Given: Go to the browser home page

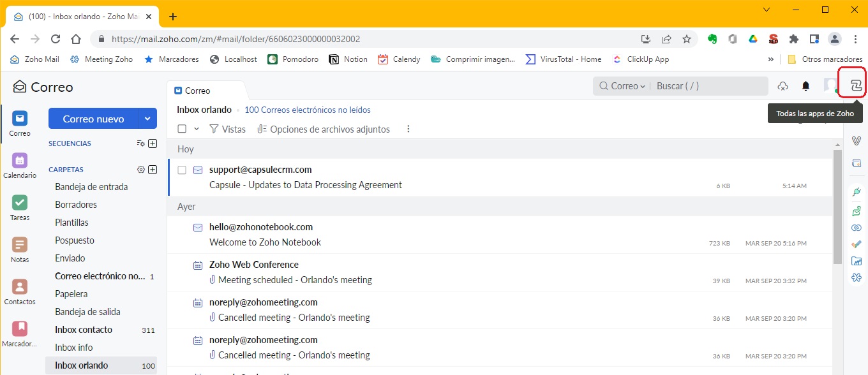Looking at the screenshot, I should click(x=76, y=39).
